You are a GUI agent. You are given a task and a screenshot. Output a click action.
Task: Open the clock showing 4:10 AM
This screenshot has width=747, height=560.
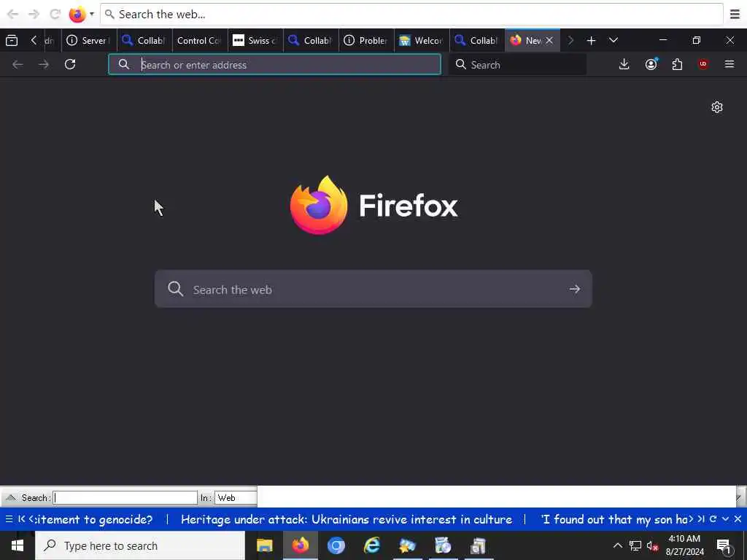[x=684, y=545]
